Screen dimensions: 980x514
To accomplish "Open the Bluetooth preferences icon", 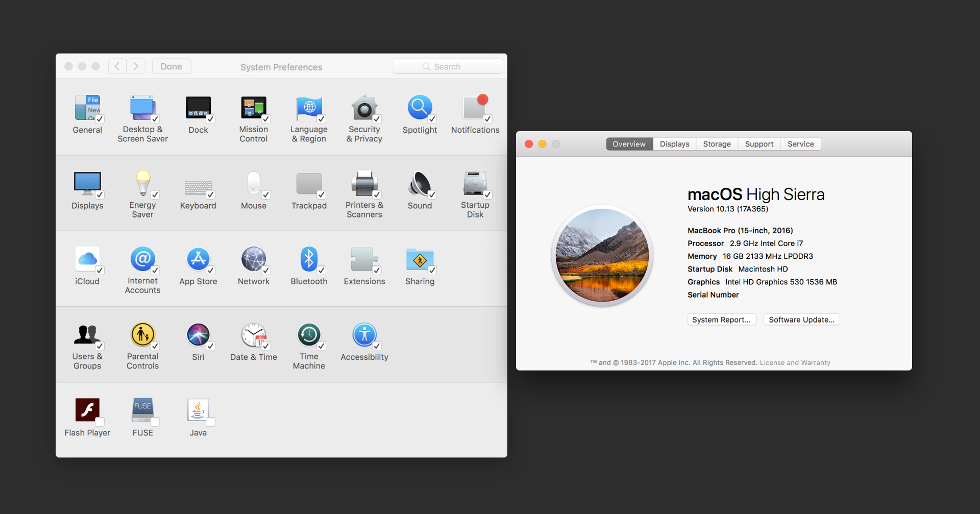I will [309, 259].
